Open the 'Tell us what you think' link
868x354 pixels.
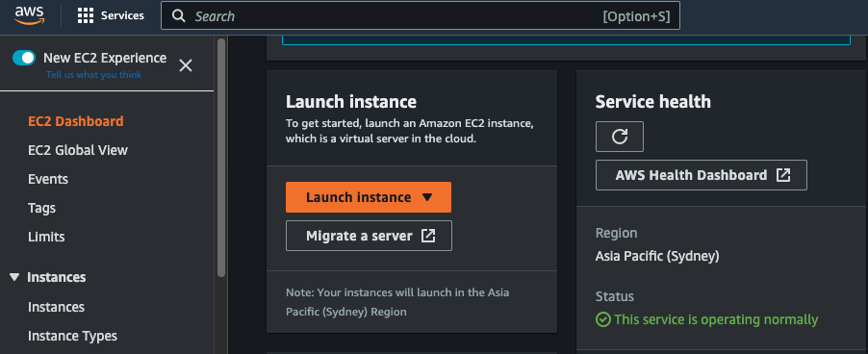point(93,75)
